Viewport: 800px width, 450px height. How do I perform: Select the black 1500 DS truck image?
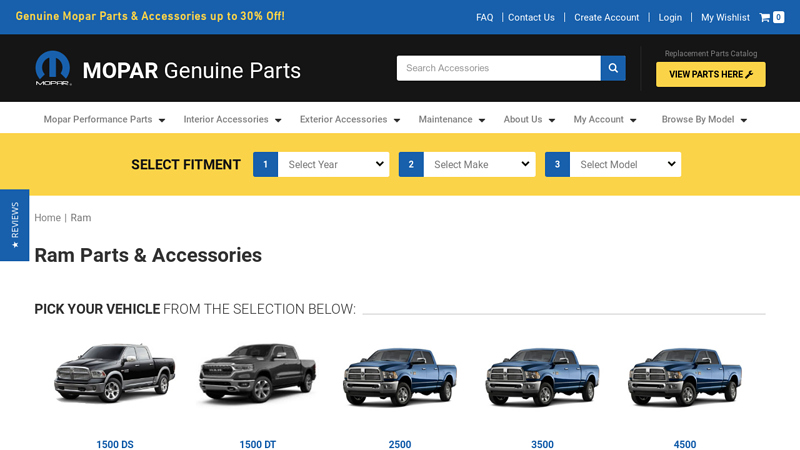pyautogui.click(x=115, y=373)
